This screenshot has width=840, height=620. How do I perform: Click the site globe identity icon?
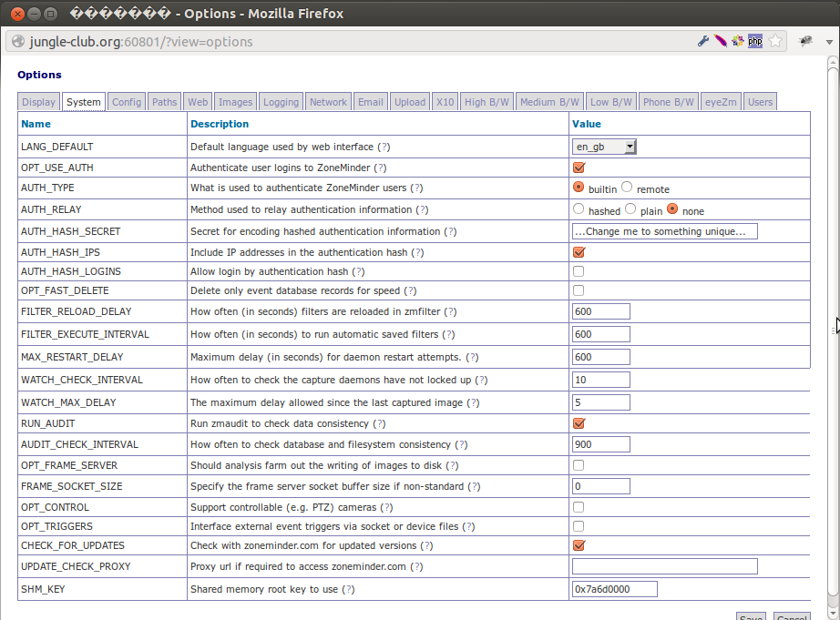(x=18, y=41)
